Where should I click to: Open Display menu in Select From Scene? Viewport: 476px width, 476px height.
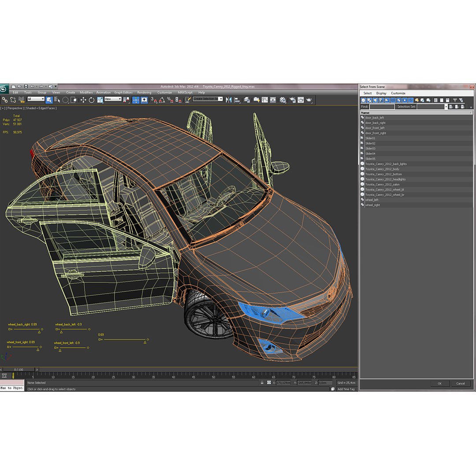pos(381,93)
